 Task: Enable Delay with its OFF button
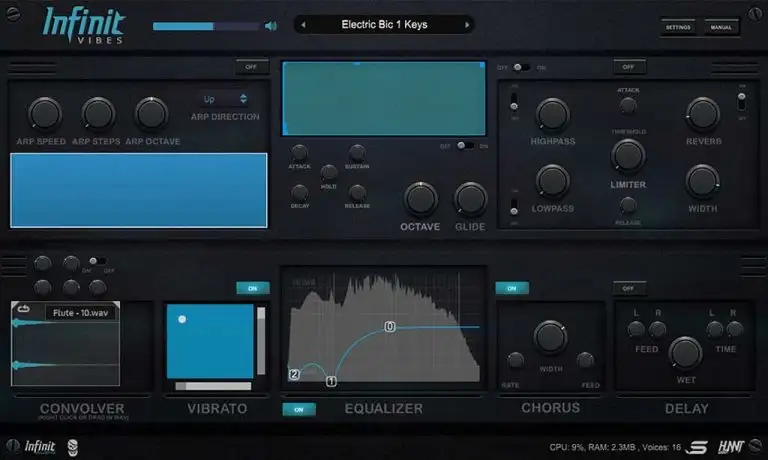629,288
